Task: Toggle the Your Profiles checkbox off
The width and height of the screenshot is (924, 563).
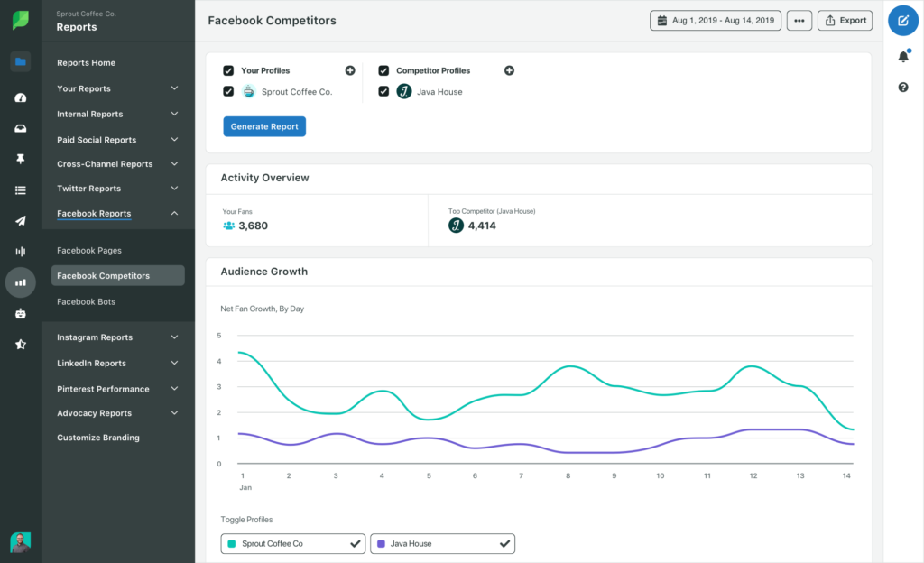Action: point(229,70)
